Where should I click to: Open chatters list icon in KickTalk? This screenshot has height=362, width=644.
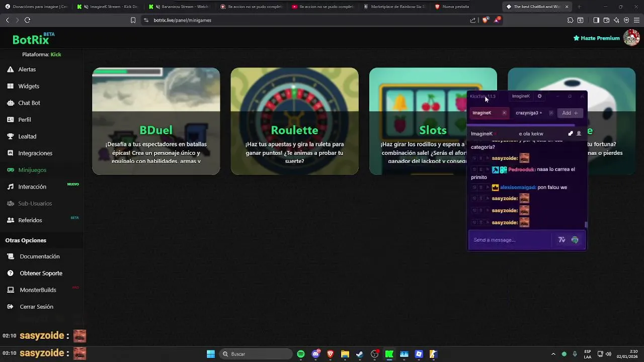pos(579,134)
